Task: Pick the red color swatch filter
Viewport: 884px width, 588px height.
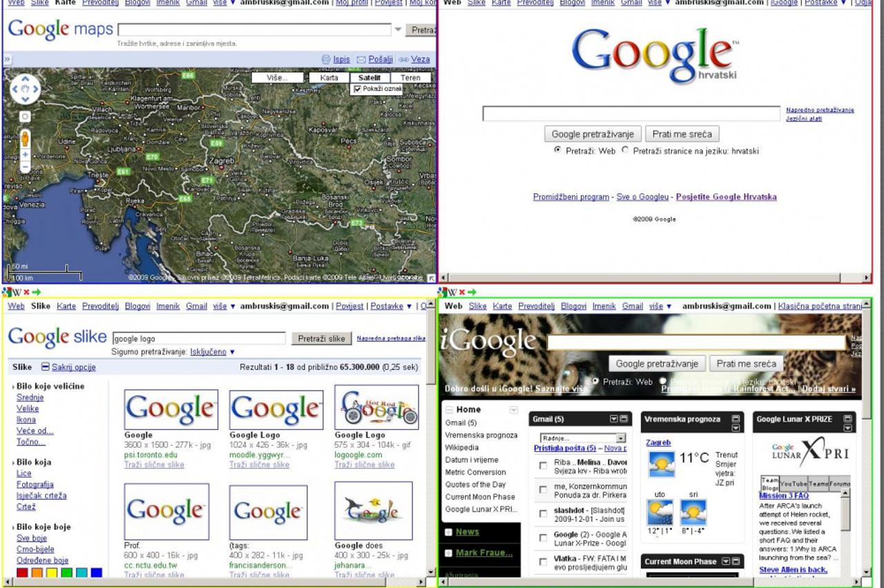Action: [x=22, y=573]
